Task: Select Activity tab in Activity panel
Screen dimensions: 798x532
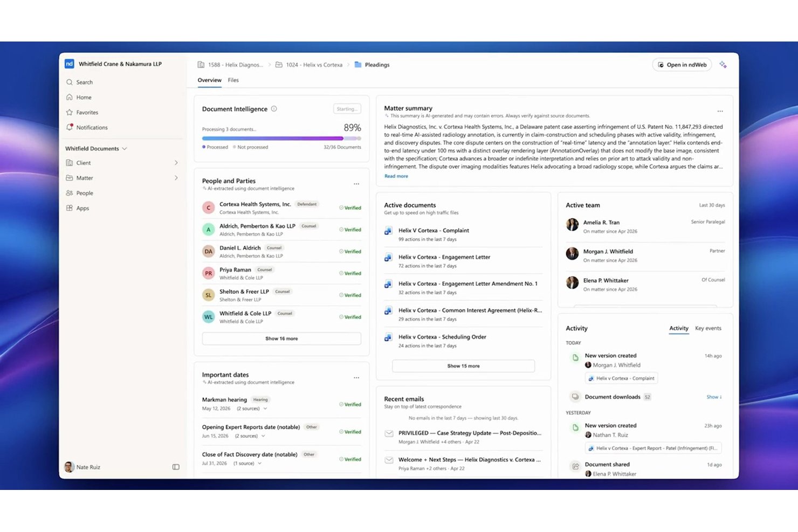Action: (679, 328)
